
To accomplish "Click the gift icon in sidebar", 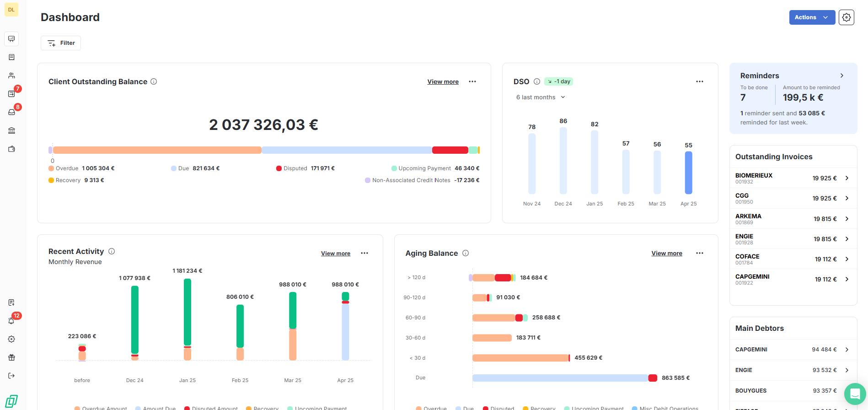I will coord(11,357).
